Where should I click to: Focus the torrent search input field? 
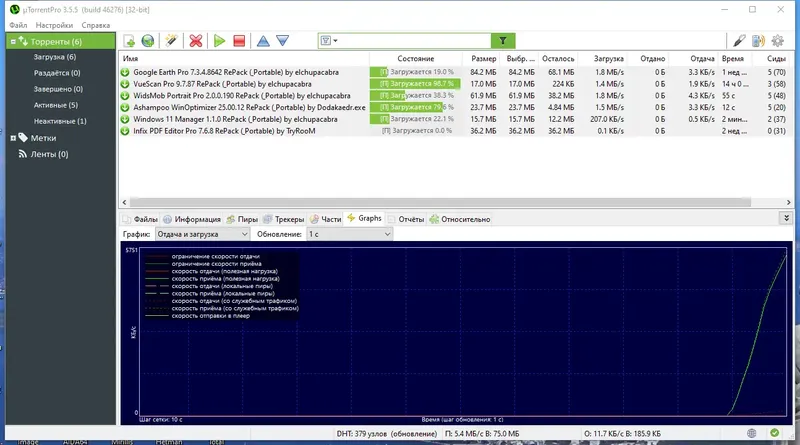pos(413,41)
